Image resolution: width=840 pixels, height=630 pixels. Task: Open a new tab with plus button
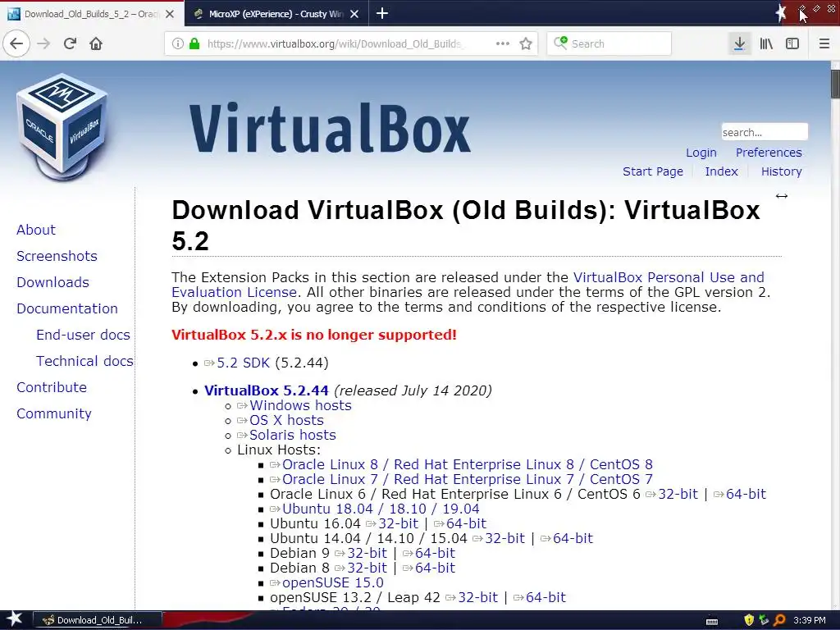click(x=382, y=13)
